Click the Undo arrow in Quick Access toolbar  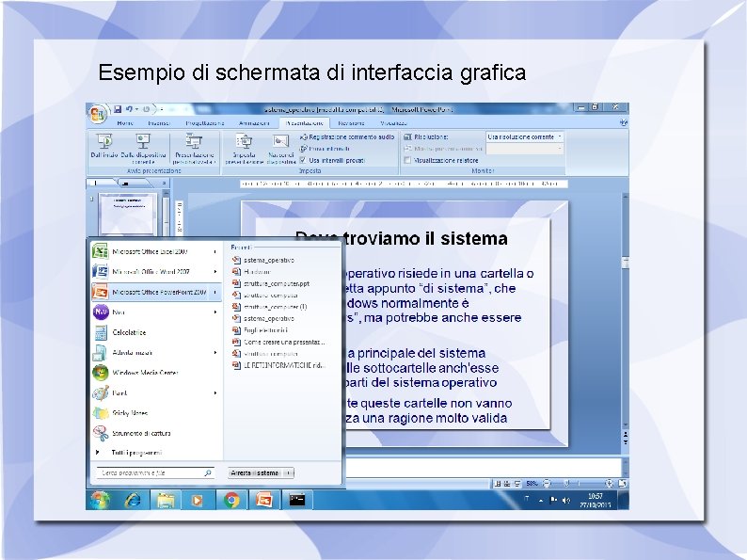[129, 109]
